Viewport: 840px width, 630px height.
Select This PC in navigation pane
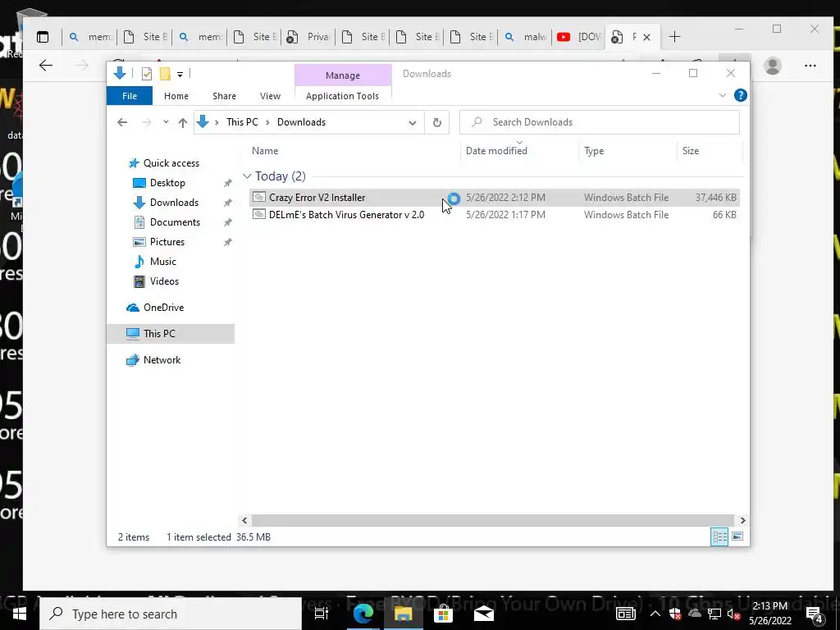pos(171,334)
